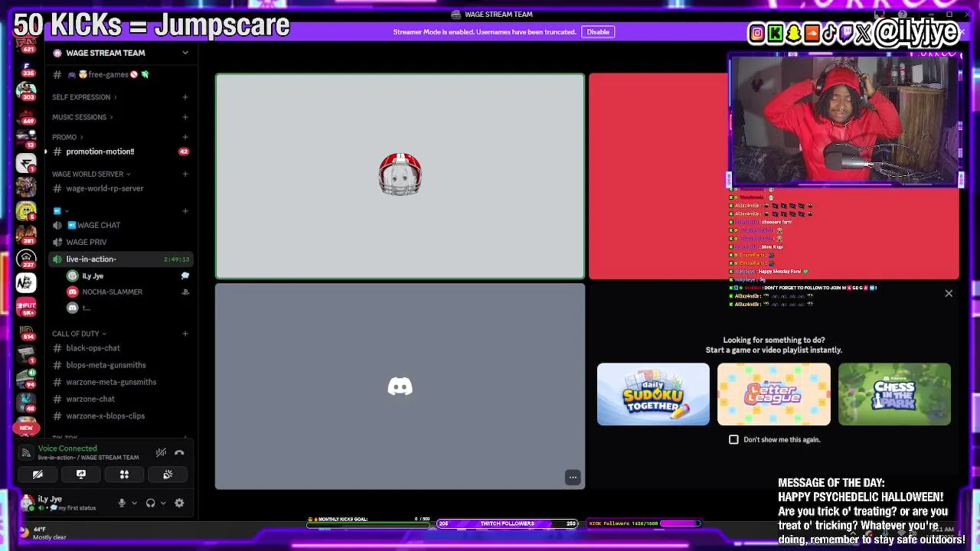980x551 pixels.
Task: Deafen with the headphones icon
Action: [x=151, y=503]
